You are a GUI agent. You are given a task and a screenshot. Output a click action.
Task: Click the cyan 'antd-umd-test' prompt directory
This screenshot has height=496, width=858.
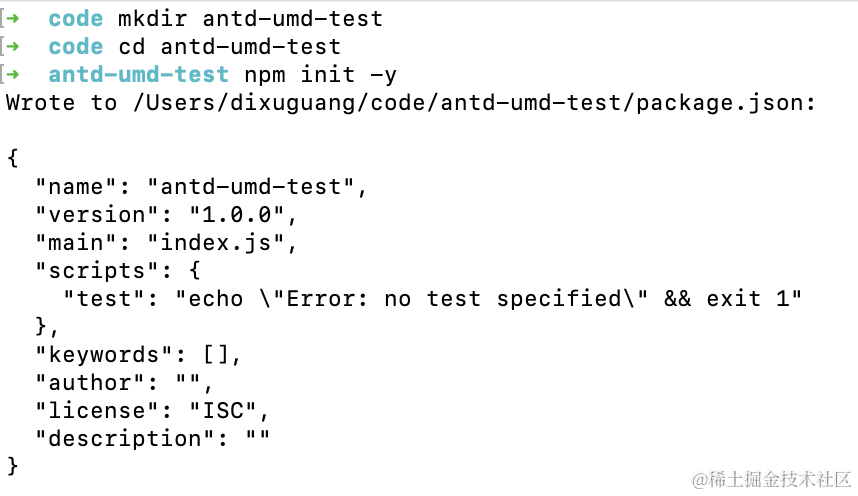138,74
